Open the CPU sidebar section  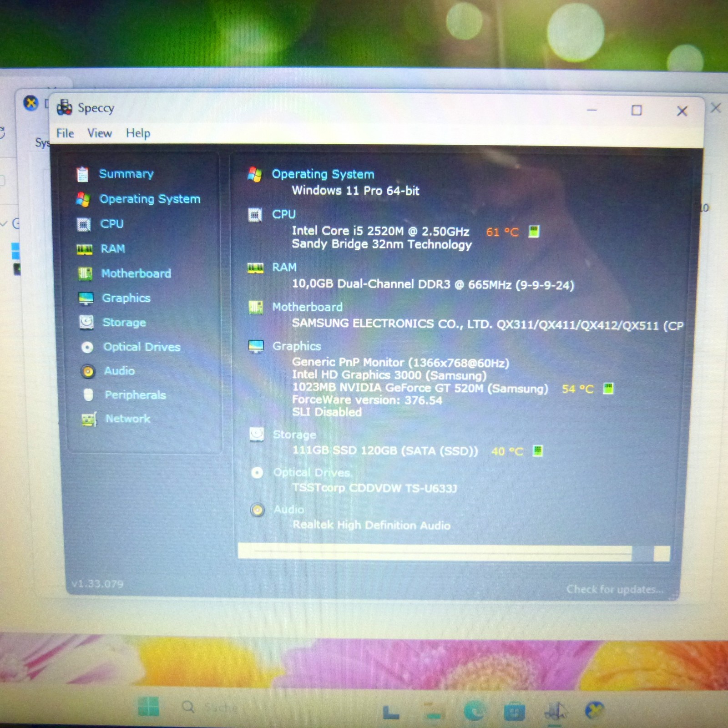(111, 224)
